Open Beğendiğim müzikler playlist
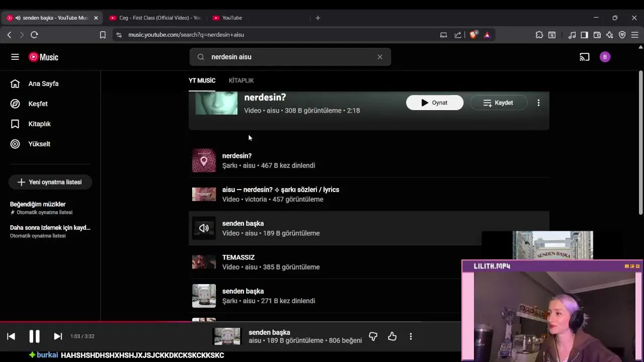 (50, 208)
